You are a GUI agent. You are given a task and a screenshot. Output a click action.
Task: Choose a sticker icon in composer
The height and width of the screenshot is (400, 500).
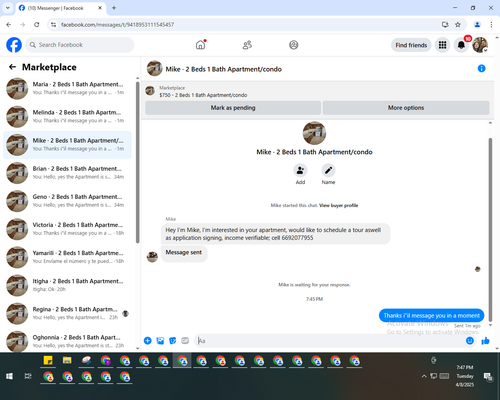point(173,340)
